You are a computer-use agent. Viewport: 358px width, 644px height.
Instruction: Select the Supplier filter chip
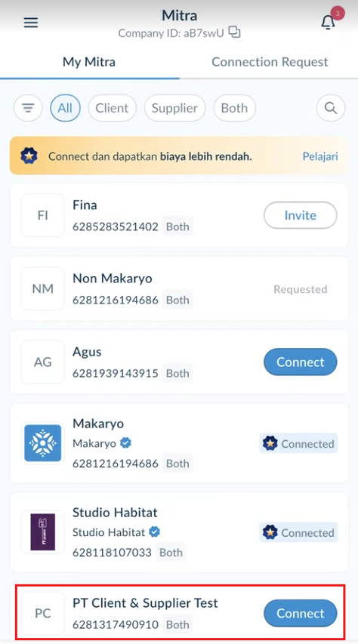click(x=174, y=108)
